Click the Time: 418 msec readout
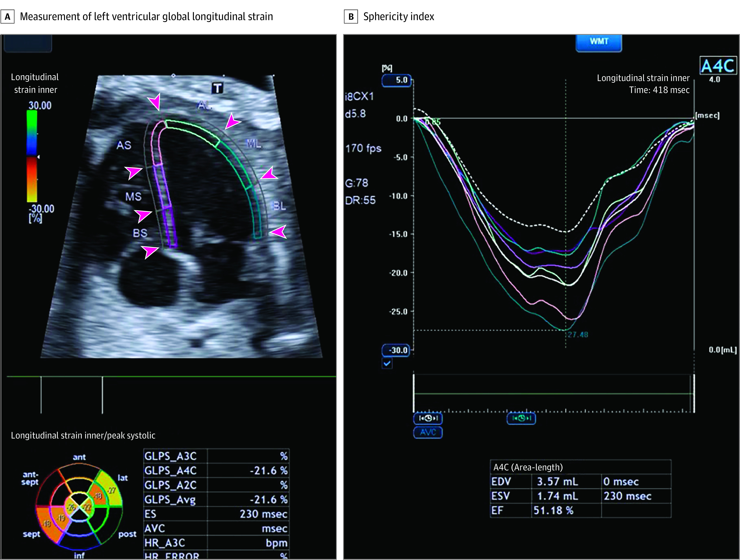Image resolution: width=740 pixels, height=560 pixels. pos(659,90)
